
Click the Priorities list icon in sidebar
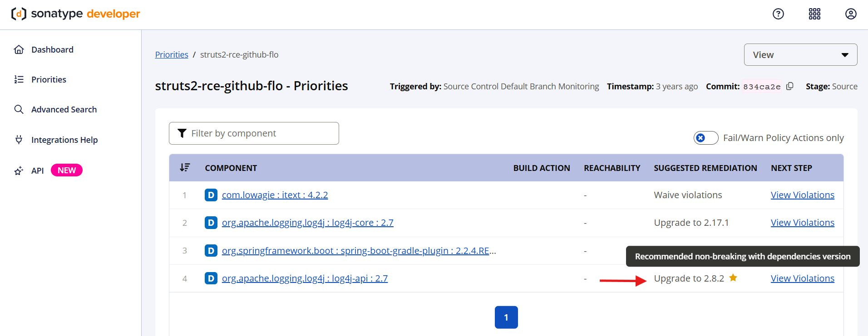pos(19,79)
